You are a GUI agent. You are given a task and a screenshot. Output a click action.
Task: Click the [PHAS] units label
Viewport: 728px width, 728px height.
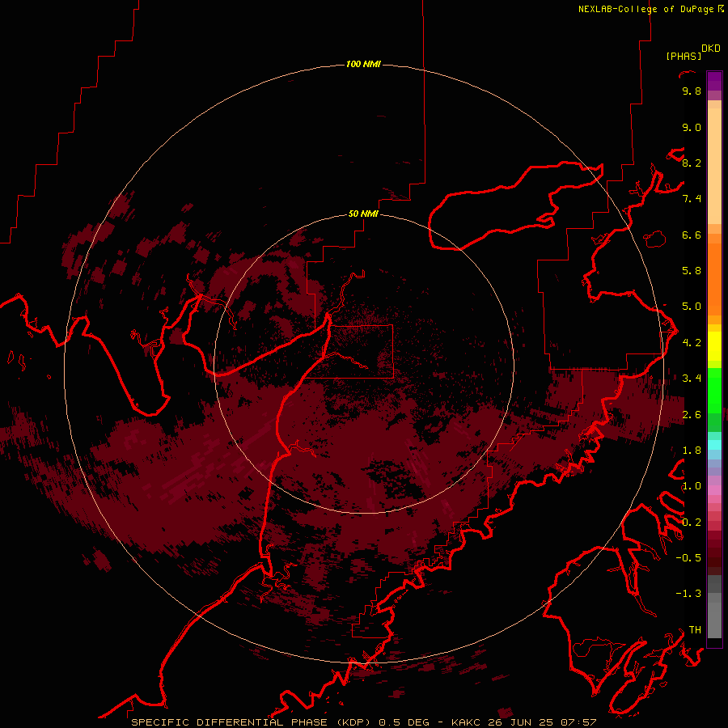(684, 57)
